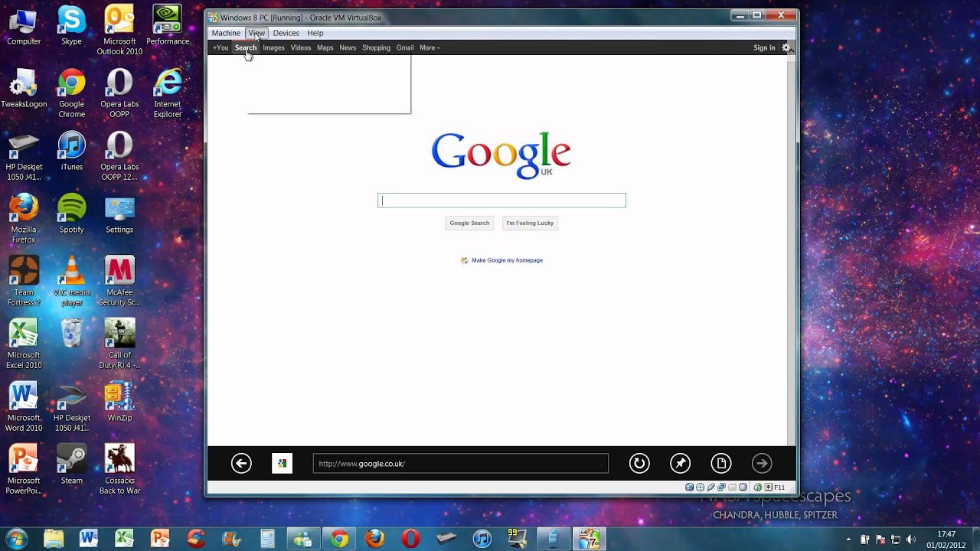Focus the Google search text box
The width and height of the screenshot is (980, 551).
pyautogui.click(x=501, y=201)
